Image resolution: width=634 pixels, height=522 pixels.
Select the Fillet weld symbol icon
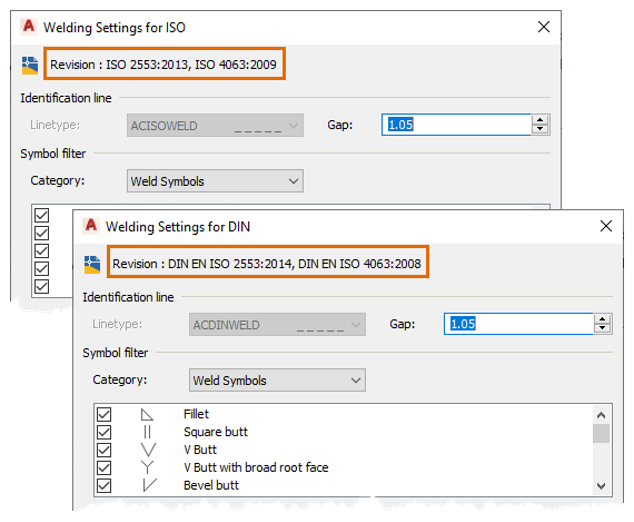148,414
